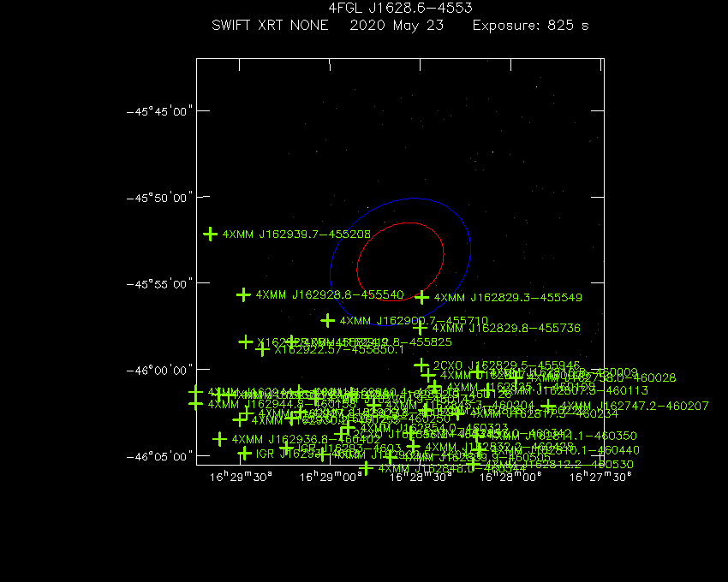
Task: Click the green cross beside X162922.57-455850.1
Action: (x=262, y=349)
